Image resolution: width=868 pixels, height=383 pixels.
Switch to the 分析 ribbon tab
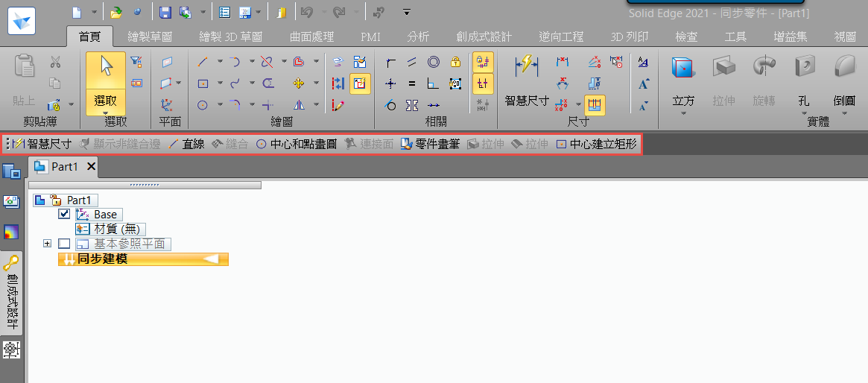[418, 37]
